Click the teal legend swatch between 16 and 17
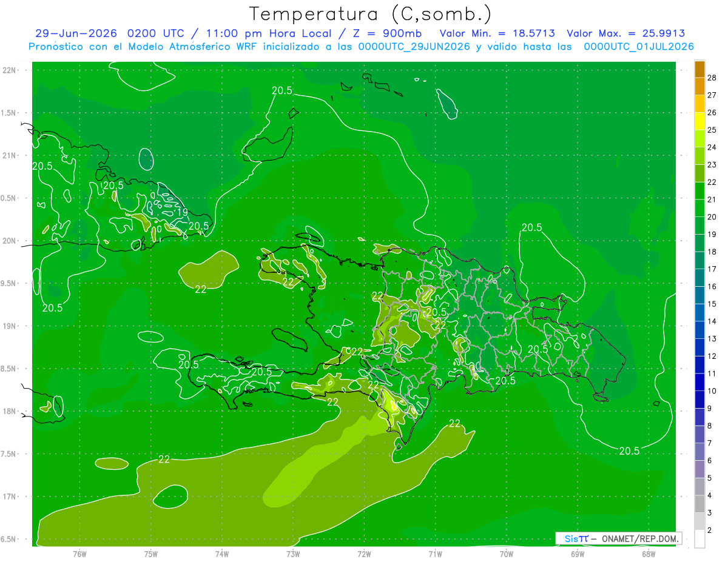This screenshot has width=728, height=562. 699,278
